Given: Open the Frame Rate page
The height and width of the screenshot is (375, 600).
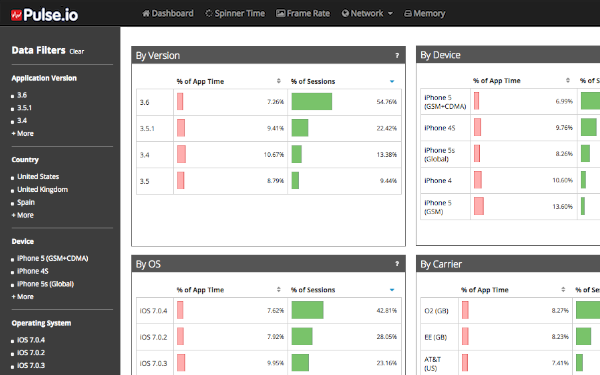Looking at the screenshot, I should pyautogui.click(x=303, y=13).
